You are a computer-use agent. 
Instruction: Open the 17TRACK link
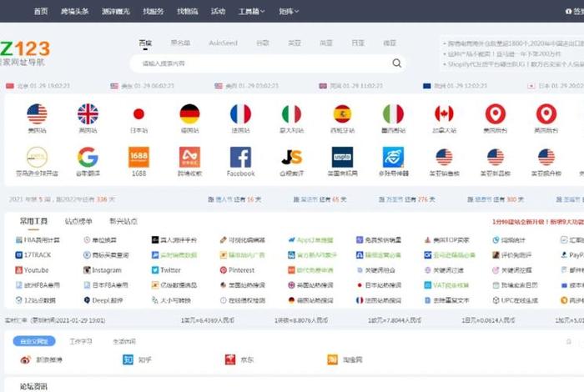pos(33,255)
